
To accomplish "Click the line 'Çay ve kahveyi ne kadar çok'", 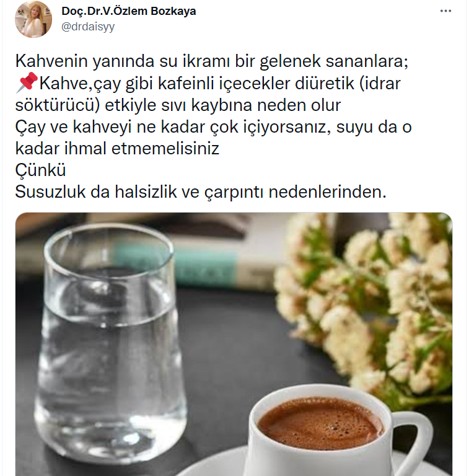I will coord(213,127).
